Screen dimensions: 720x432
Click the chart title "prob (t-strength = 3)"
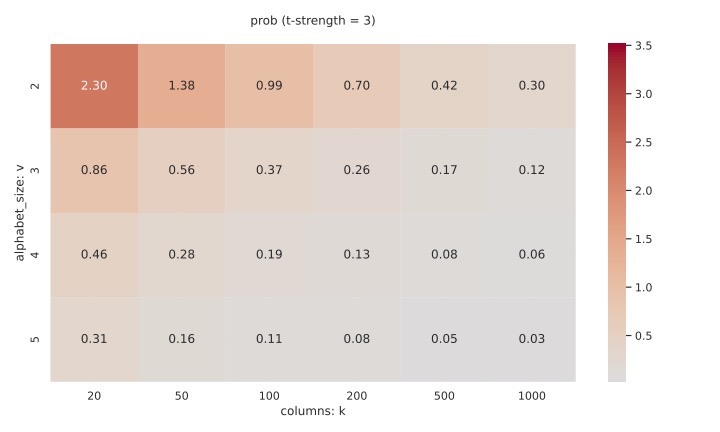(x=313, y=20)
